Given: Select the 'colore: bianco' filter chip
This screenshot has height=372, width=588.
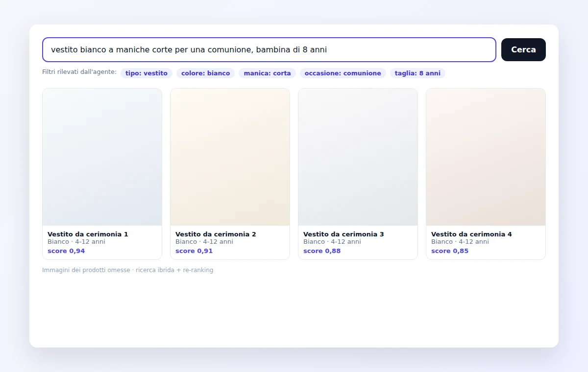Looking at the screenshot, I should 206,73.
